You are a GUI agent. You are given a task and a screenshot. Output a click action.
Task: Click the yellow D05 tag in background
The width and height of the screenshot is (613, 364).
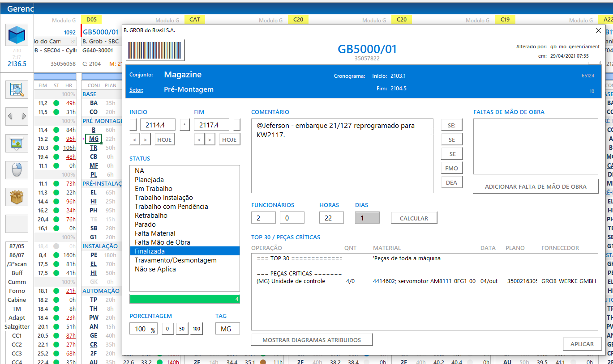click(x=91, y=20)
